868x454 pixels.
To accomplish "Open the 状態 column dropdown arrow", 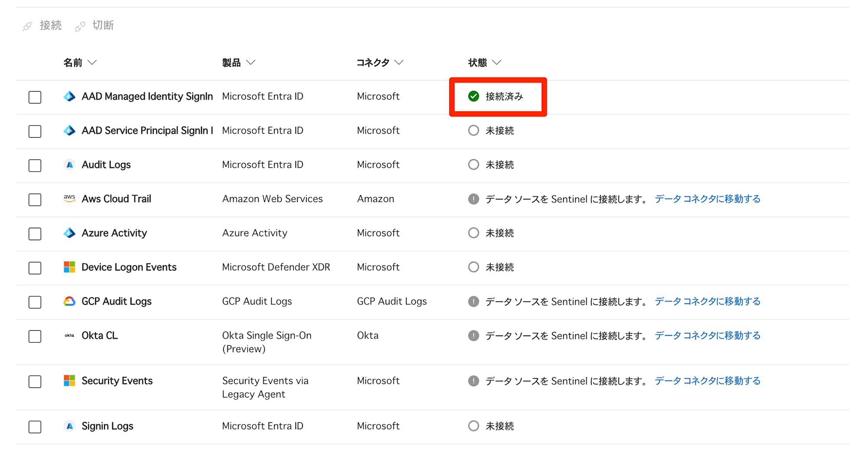I will click(497, 63).
